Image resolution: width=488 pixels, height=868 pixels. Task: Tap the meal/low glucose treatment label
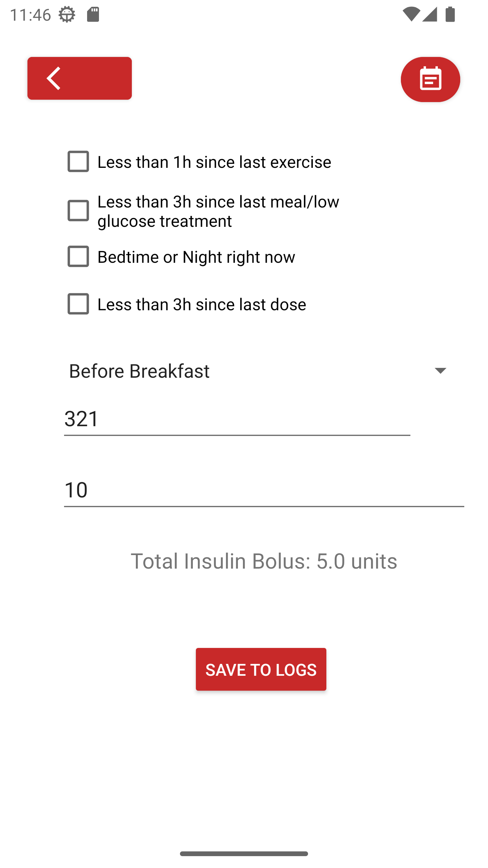[x=218, y=211]
